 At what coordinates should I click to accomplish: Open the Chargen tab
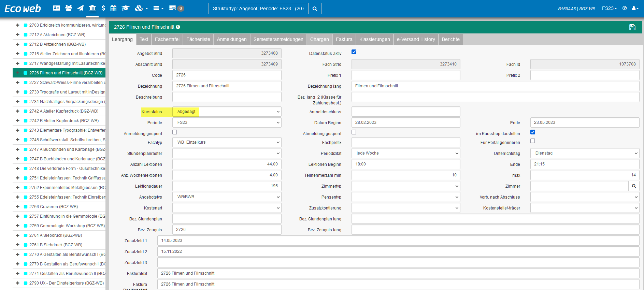pyautogui.click(x=319, y=39)
